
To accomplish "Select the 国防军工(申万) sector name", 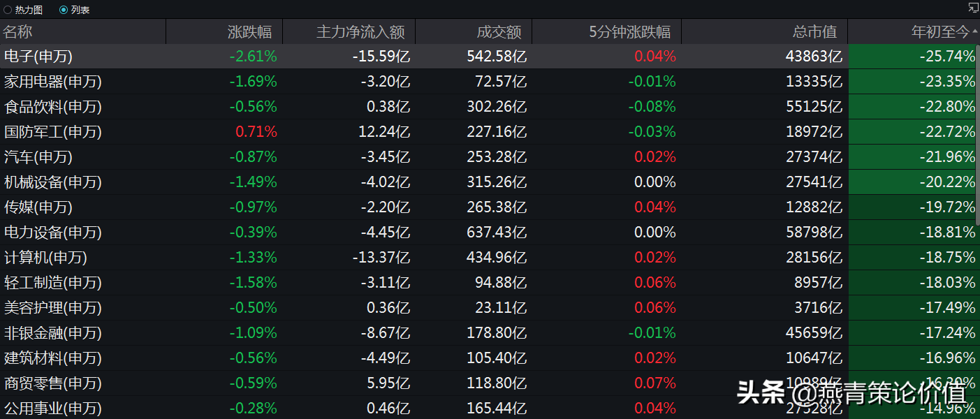I will [53, 132].
